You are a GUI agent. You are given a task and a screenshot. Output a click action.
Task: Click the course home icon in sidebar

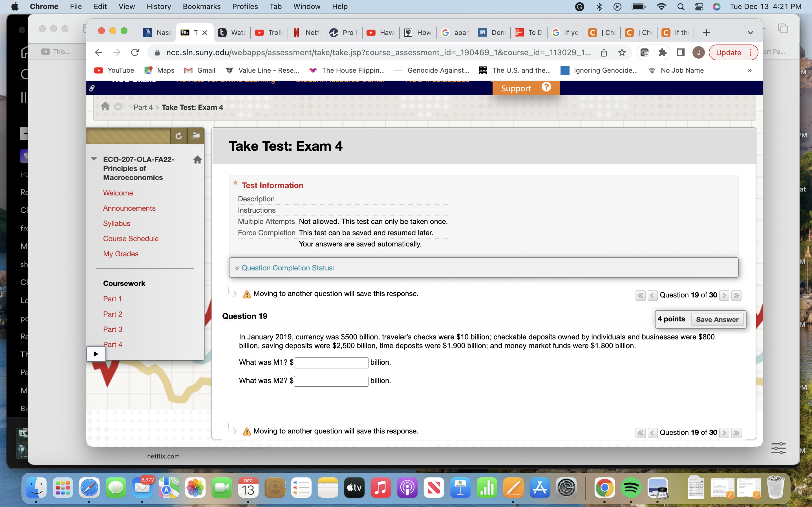pos(197,160)
